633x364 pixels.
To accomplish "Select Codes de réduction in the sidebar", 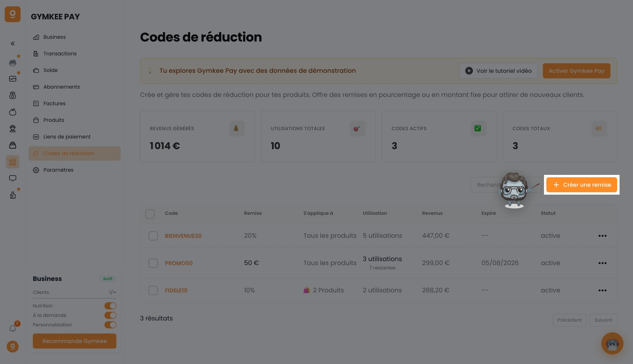I will pos(75,154).
